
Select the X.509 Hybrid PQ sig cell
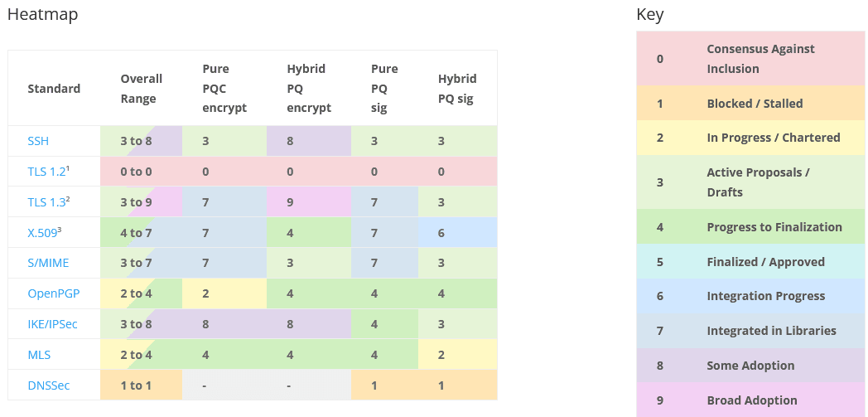point(457,233)
